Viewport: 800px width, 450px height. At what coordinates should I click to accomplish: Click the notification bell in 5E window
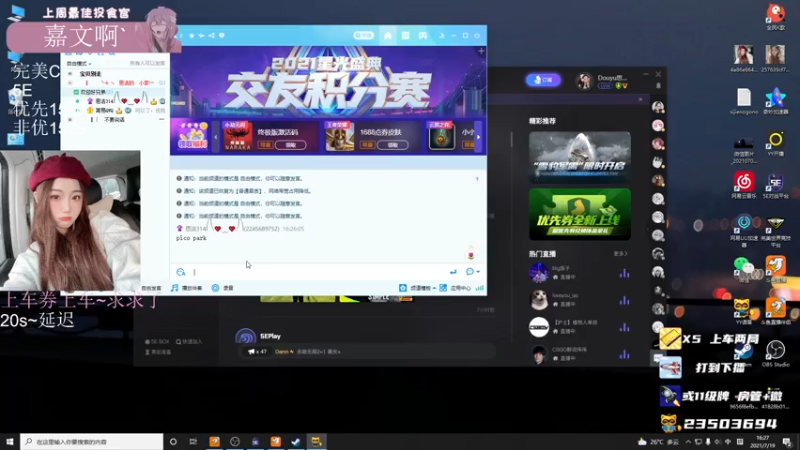[658, 86]
